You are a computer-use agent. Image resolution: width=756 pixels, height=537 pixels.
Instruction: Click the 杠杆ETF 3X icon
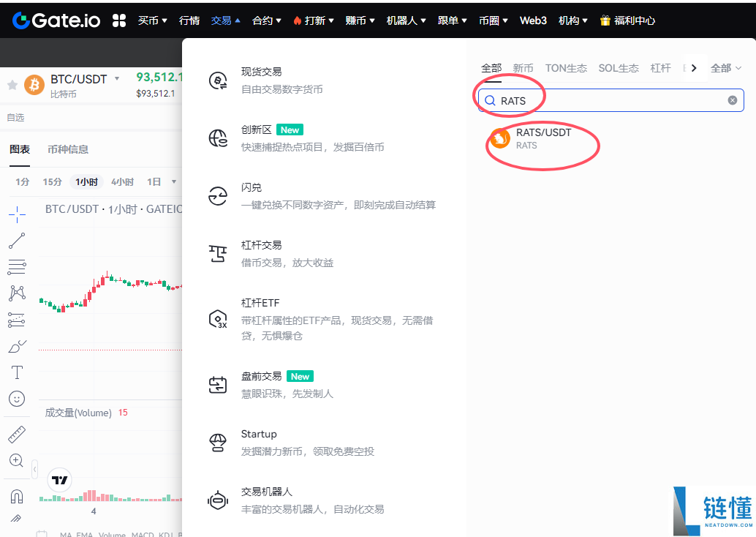click(x=218, y=320)
